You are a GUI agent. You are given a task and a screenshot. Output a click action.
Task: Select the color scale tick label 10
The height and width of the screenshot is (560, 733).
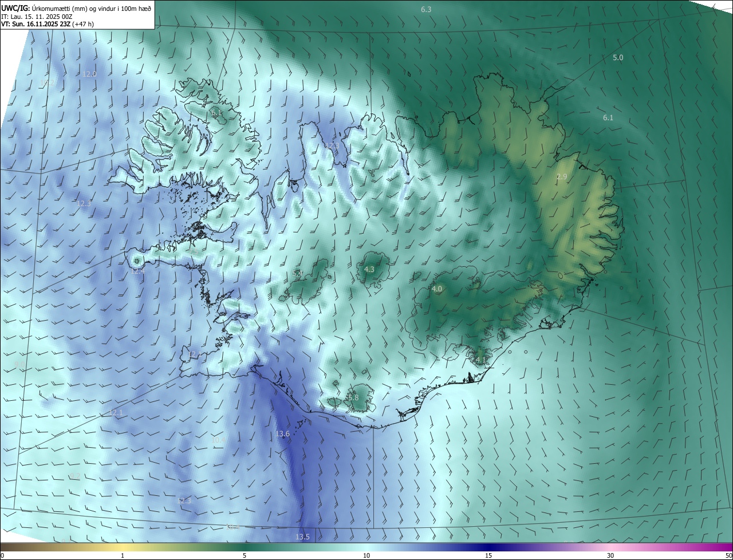click(366, 555)
